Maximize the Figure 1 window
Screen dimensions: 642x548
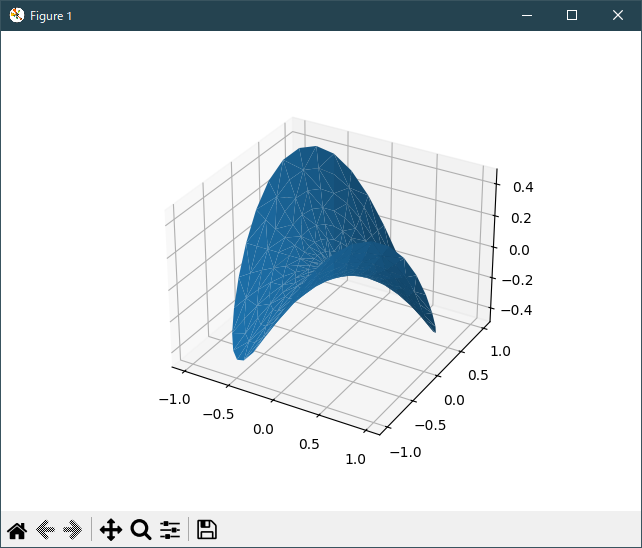click(572, 15)
